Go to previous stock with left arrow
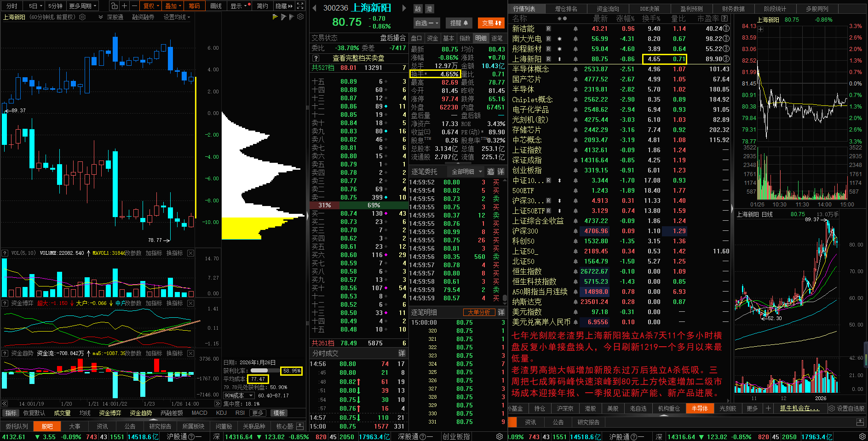The width and height of the screenshot is (868, 441). 314,8
